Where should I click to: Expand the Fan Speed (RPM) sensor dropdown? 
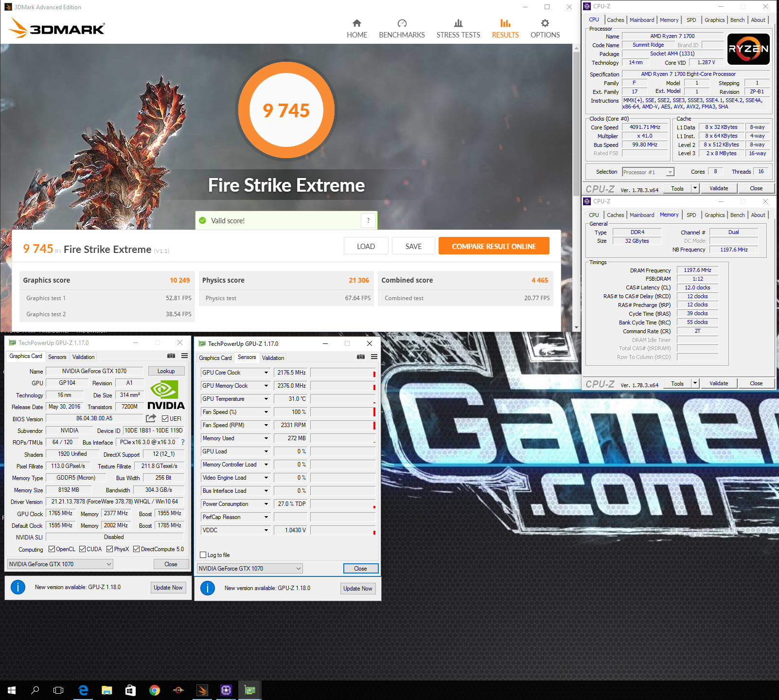[266, 425]
